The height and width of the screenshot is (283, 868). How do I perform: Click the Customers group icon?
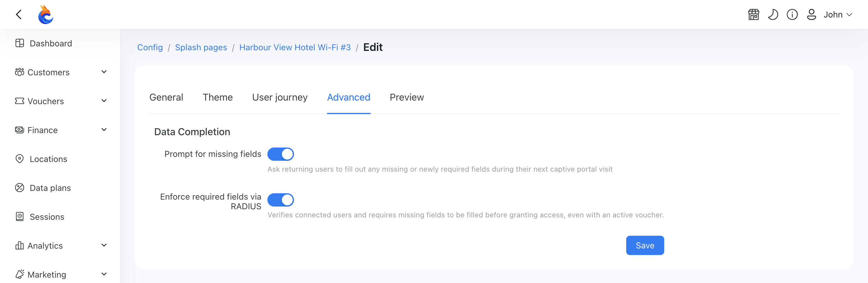tap(20, 72)
